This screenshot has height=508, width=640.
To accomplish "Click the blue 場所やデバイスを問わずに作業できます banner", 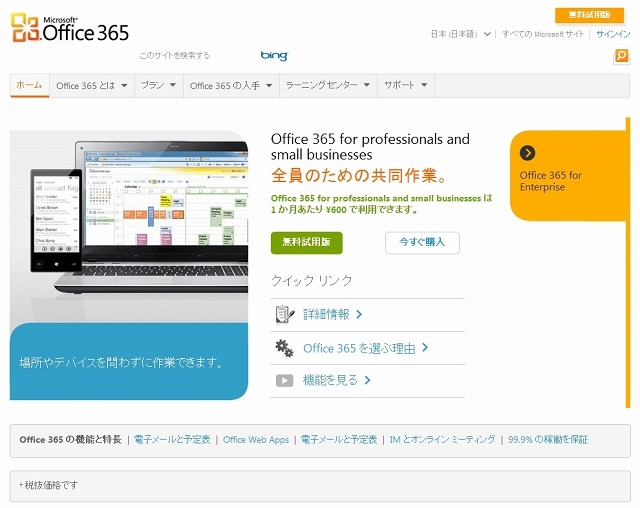I will [129, 362].
